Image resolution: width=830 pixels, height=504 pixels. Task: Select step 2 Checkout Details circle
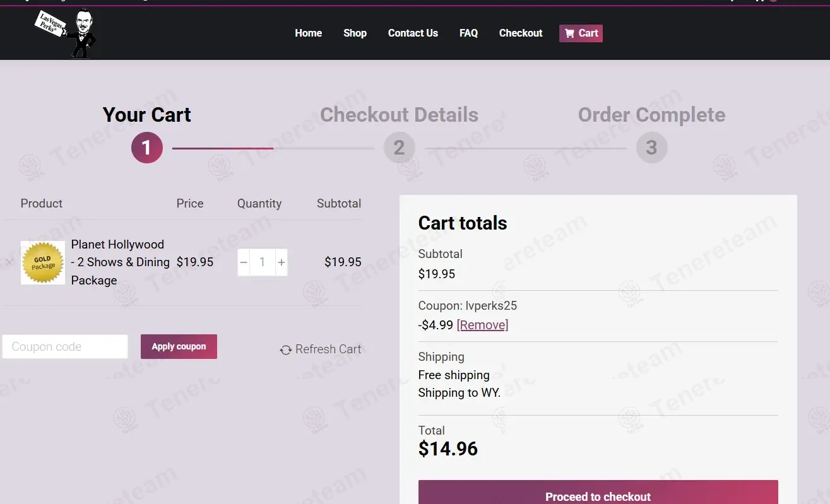tap(399, 148)
